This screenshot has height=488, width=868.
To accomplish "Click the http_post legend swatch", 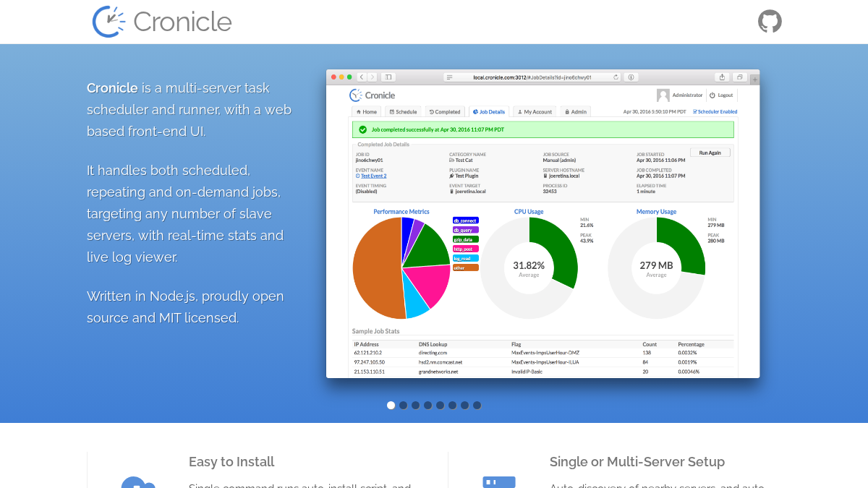I will tap(465, 249).
